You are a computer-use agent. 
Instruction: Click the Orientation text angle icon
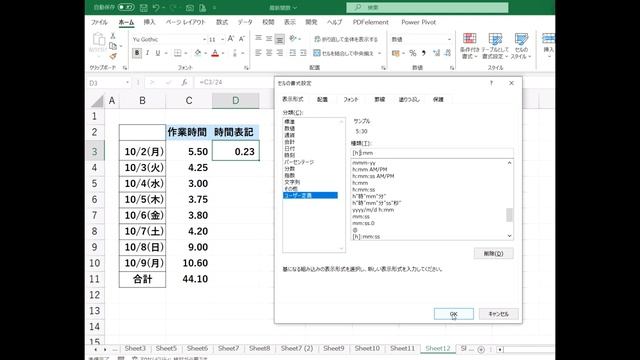pos(293,38)
